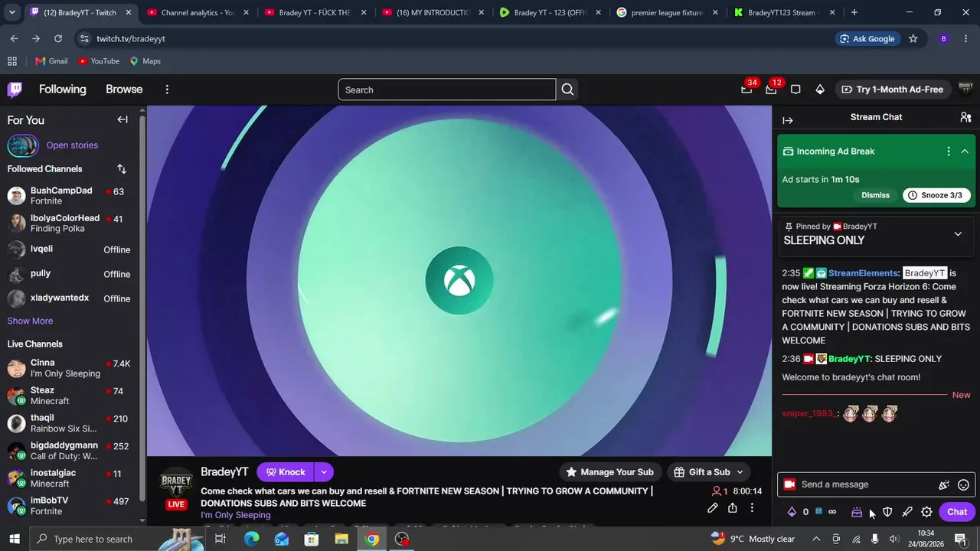
Task: Open IbolyaColorHead channel in sidebar
Action: (x=69, y=223)
